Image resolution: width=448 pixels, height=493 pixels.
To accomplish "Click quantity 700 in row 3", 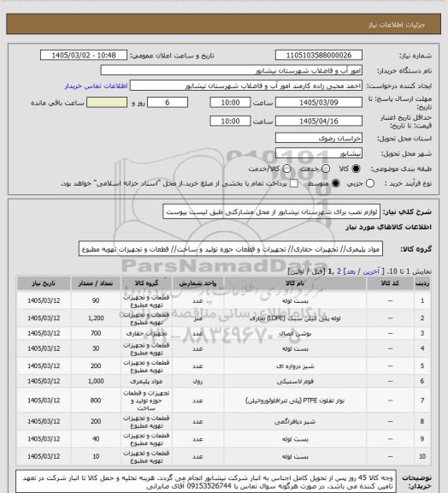I will click(x=96, y=333).
